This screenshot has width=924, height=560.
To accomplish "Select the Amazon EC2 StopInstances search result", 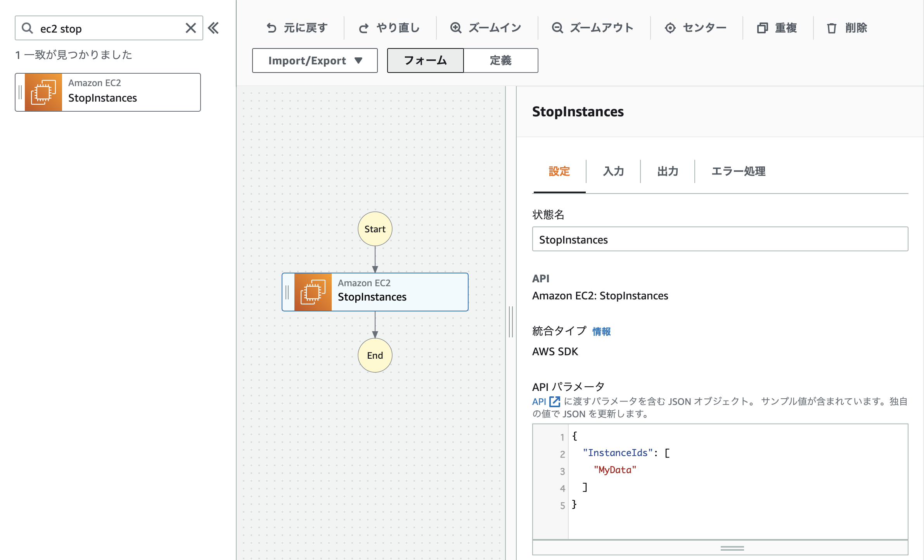I will [x=108, y=92].
